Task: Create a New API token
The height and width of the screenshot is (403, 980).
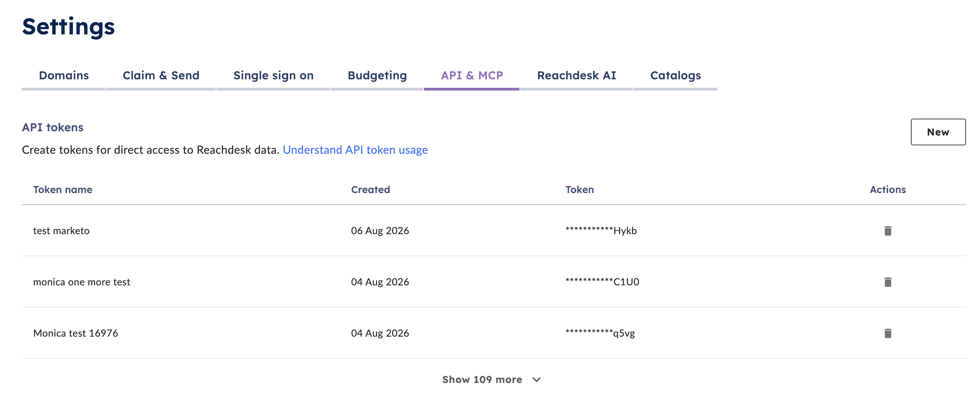Action: 938,132
